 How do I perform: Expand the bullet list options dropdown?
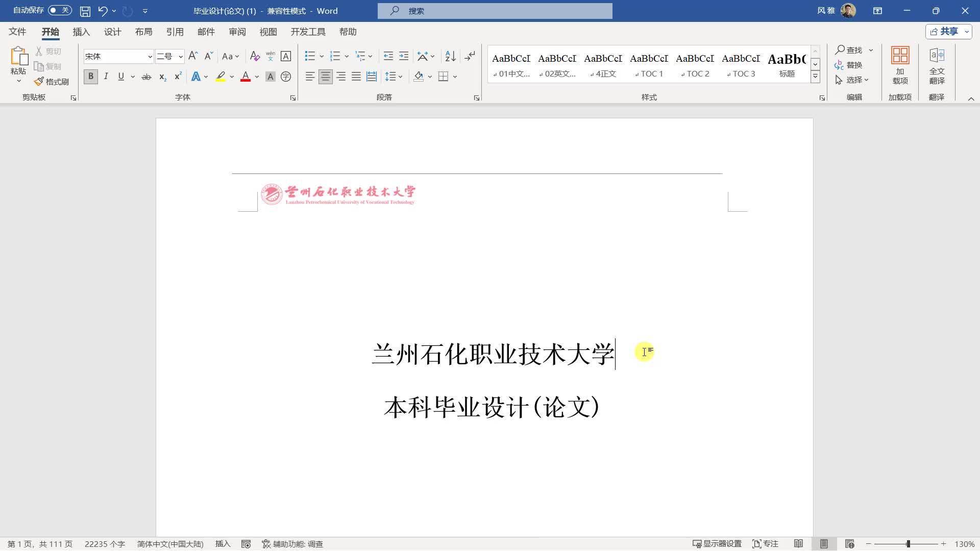pos(321,56)
